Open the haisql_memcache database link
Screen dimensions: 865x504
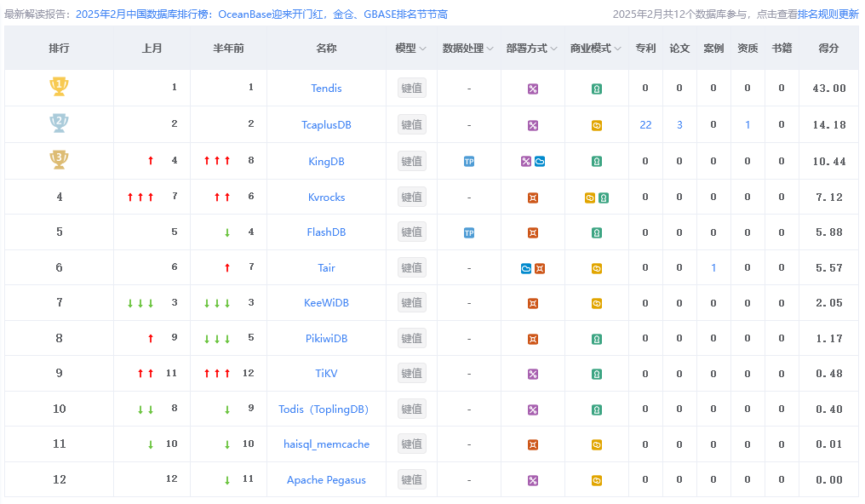pos(327,444)
